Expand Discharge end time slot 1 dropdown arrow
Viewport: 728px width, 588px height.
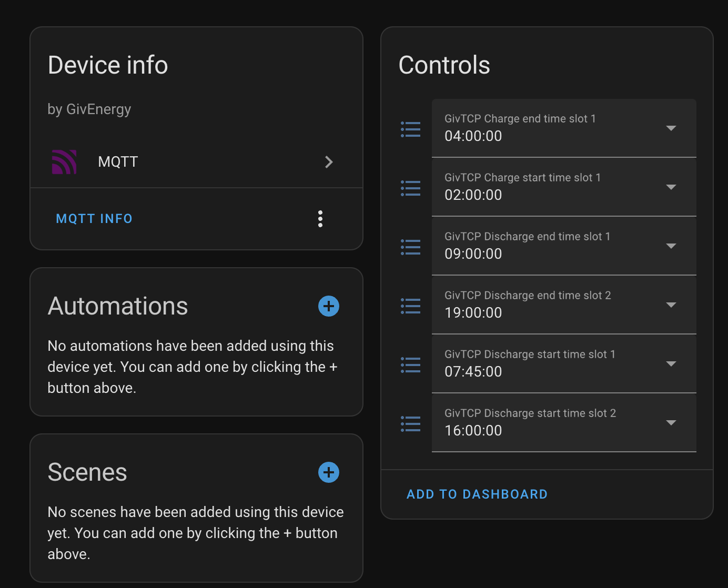(x=671, y=246)
